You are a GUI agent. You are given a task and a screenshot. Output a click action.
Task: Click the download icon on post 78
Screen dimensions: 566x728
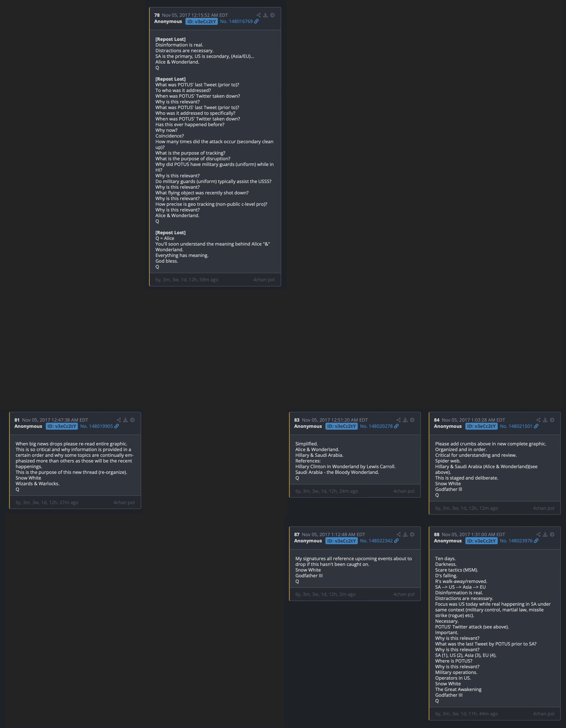tap(265, 15)
